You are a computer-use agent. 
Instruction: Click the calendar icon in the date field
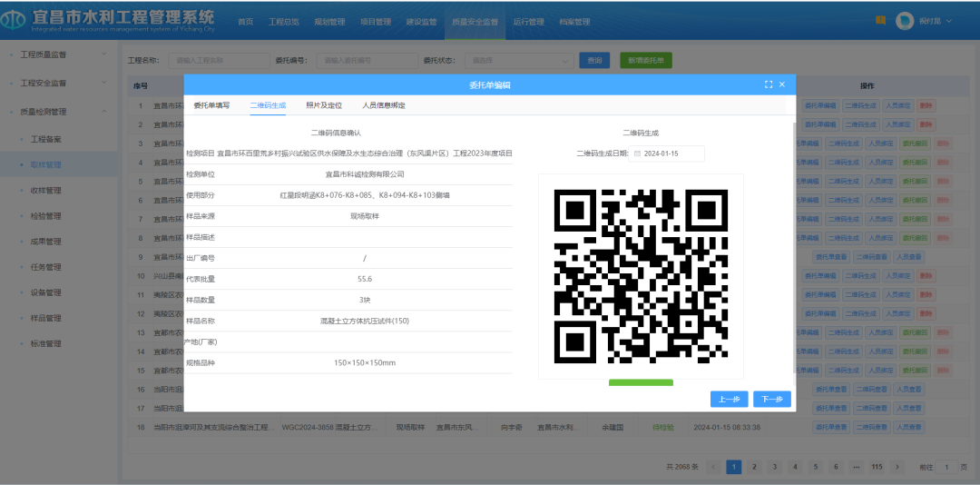point(637,153)
